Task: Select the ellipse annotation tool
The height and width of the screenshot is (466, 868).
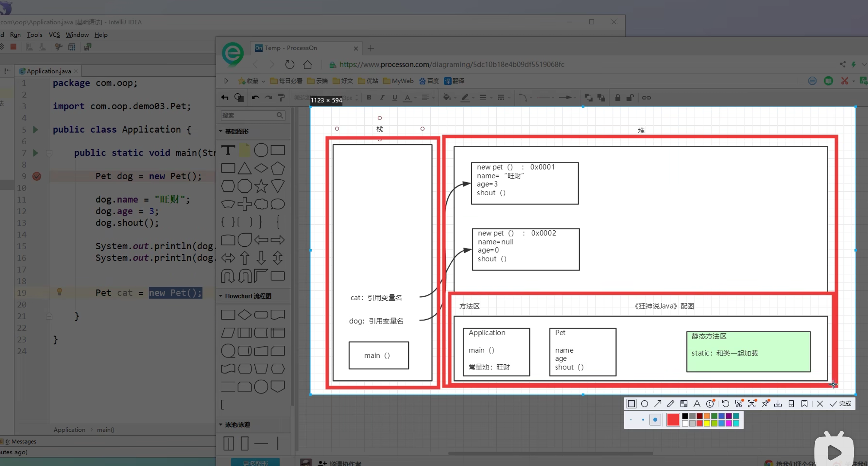Action: tap(644, 404)
